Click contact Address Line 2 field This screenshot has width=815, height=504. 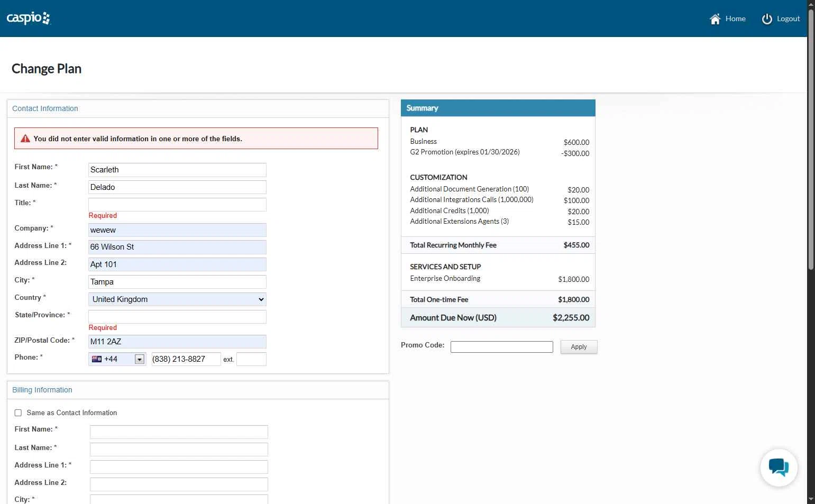177,264
